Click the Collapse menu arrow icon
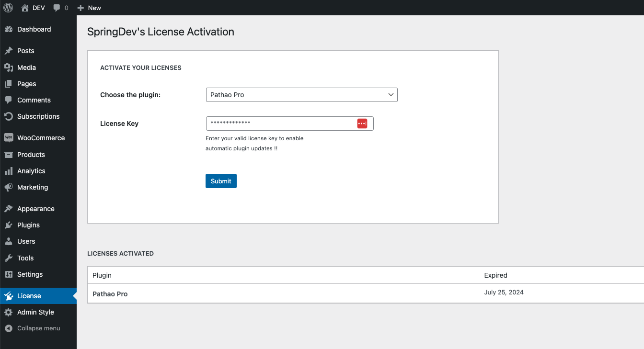Viewport: 644px width, 349px height. point(9,328)
